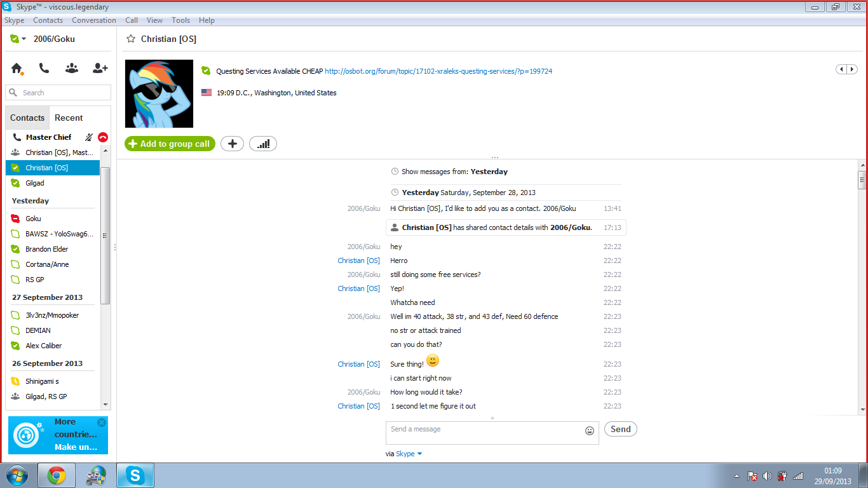Open Gilgad conversation under today
Image resolution: width=868 pixels, height=488 pixels.
coord(53,183)
